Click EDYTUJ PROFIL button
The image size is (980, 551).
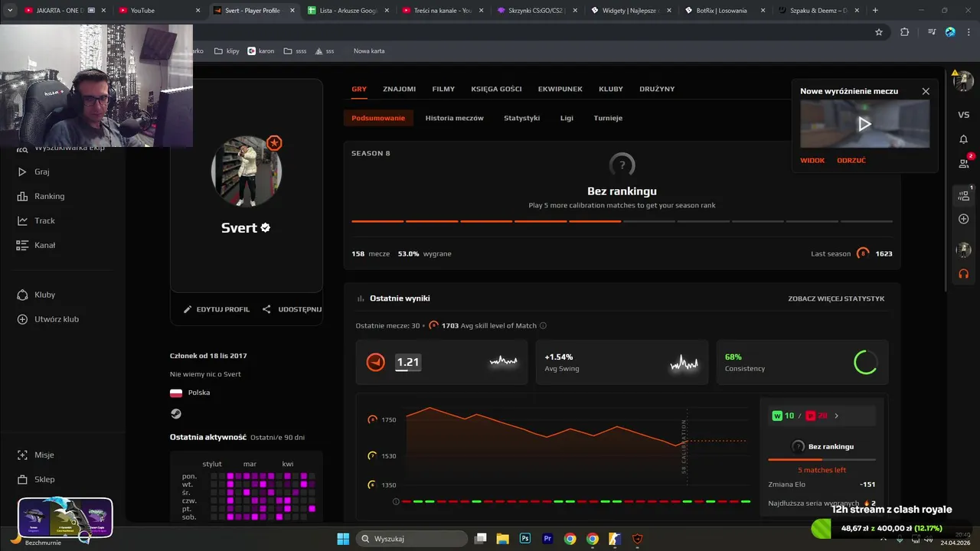click(x=217, y=309)
